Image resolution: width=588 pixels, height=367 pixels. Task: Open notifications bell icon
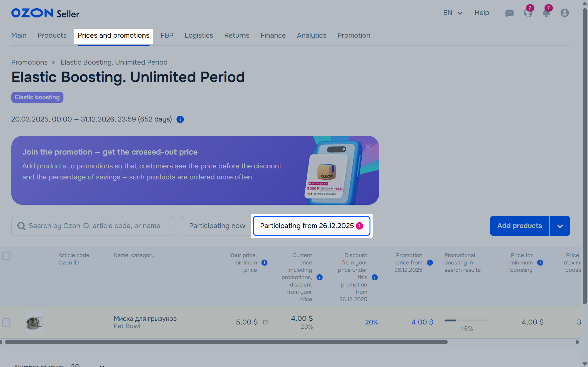click(546, 13)
